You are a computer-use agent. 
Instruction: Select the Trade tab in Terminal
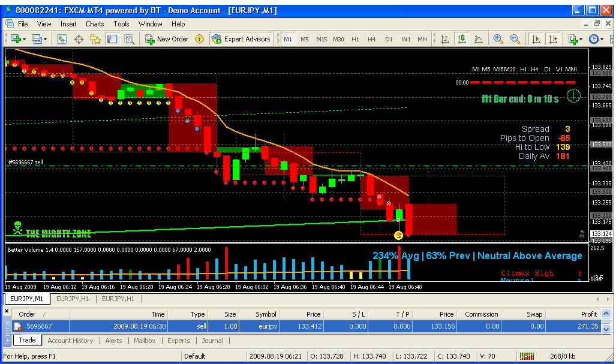(x=27, y=340)
